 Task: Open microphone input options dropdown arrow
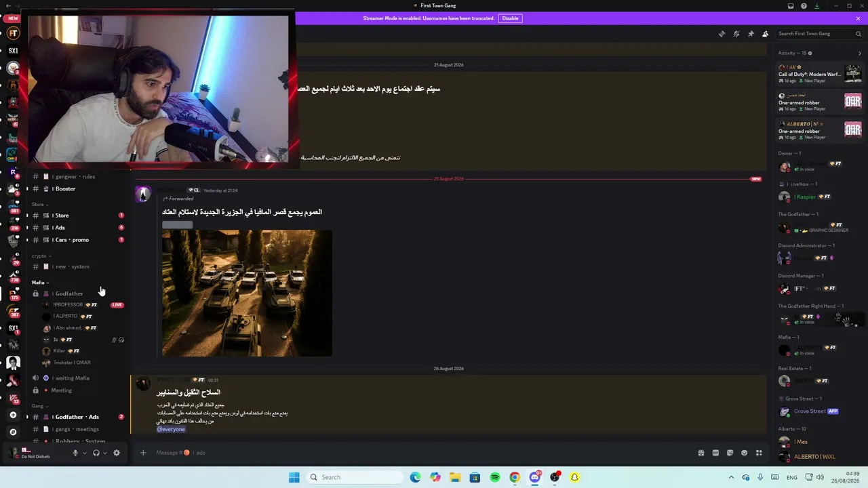pos(84,453)
